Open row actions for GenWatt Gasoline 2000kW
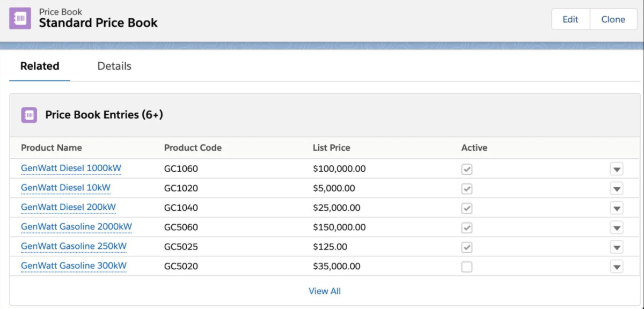The width and height of the screenshot is (644, 309). [616, 227]
